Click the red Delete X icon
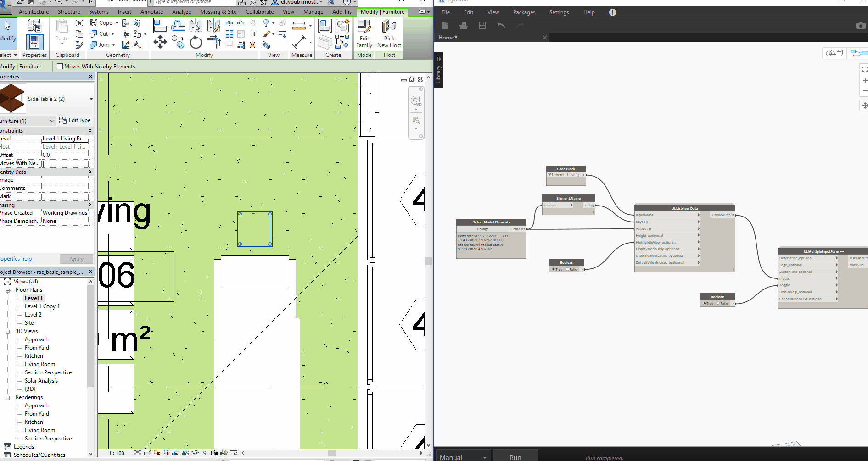 coord(252,45)
